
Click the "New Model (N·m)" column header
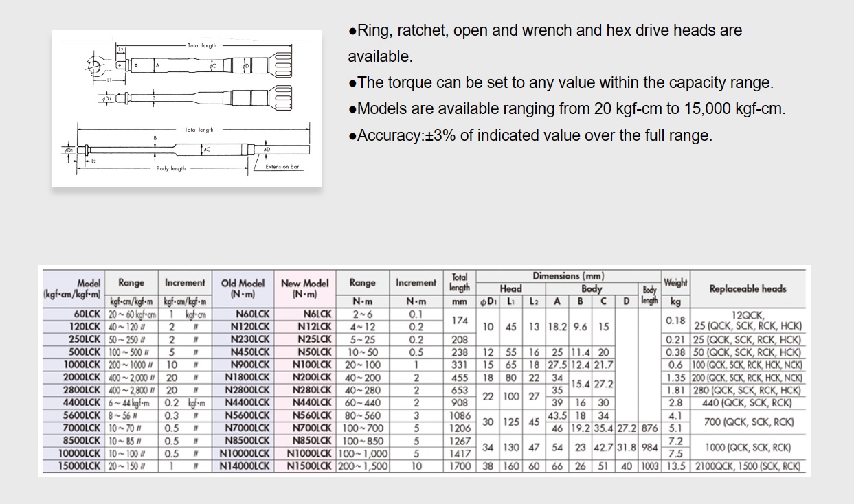[x=304, y=288]
